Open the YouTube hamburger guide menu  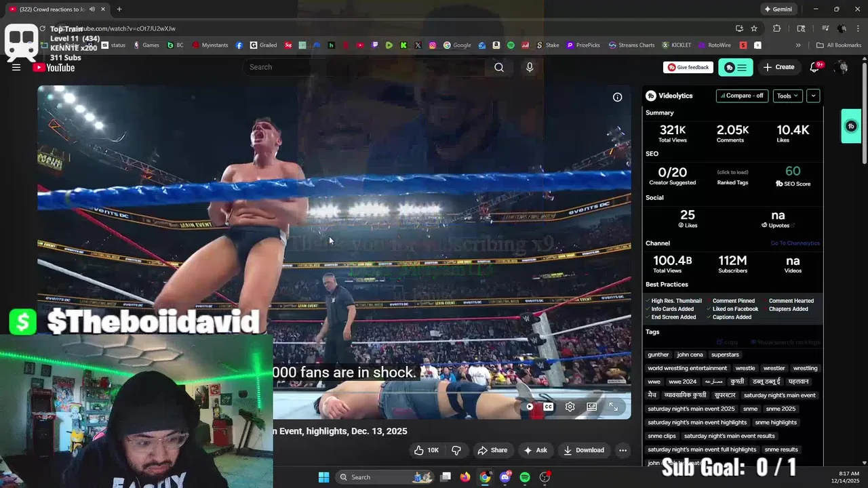[16, 67]
